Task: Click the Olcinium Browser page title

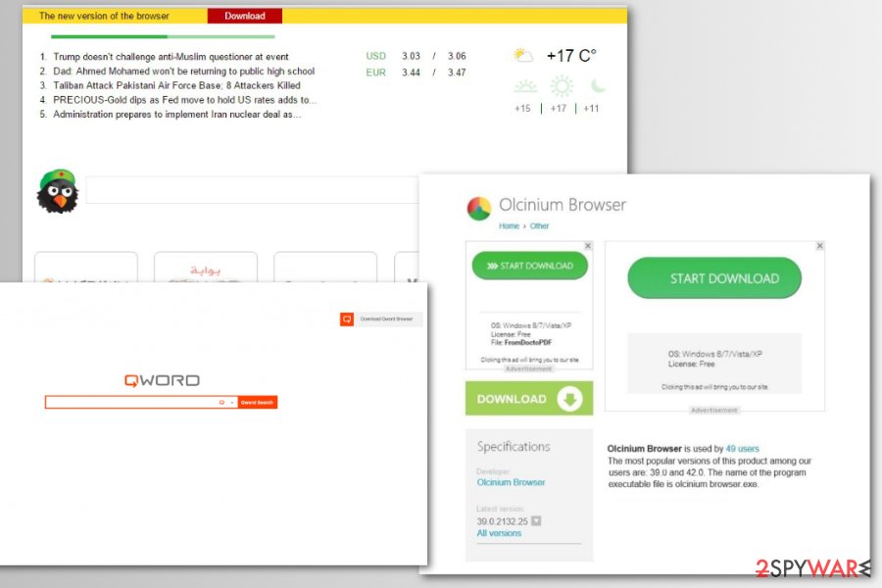Action: pos(563,205)
